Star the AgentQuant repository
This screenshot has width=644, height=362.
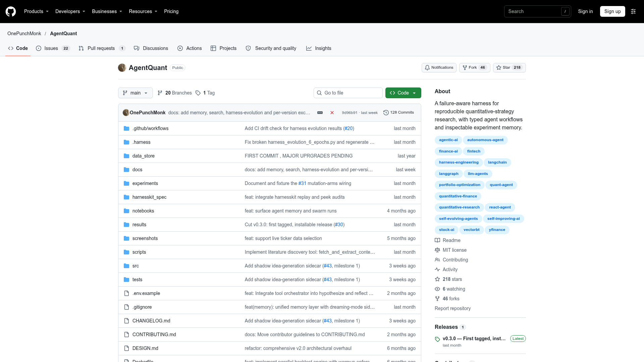pos(509,68)
